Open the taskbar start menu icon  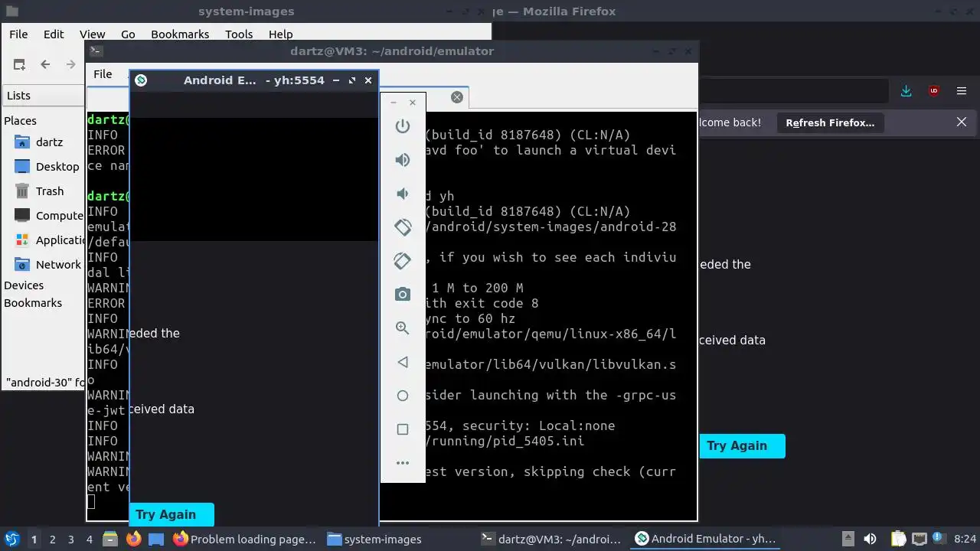[x=12, y=539]
